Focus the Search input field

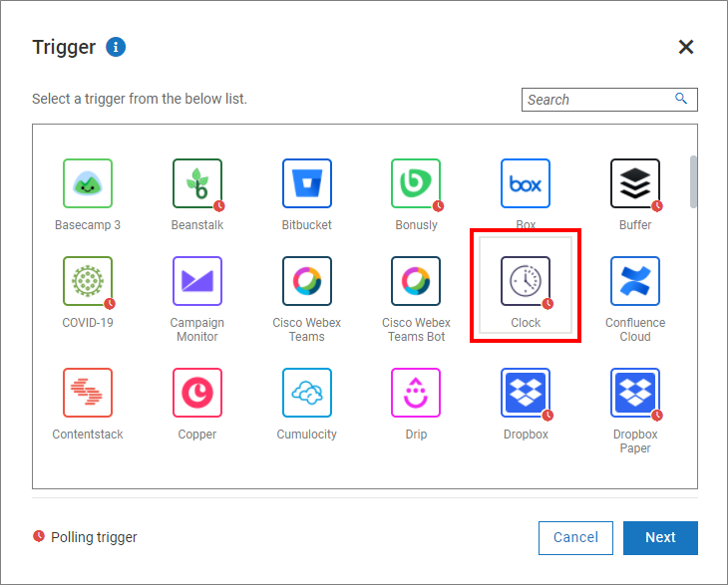596,100
